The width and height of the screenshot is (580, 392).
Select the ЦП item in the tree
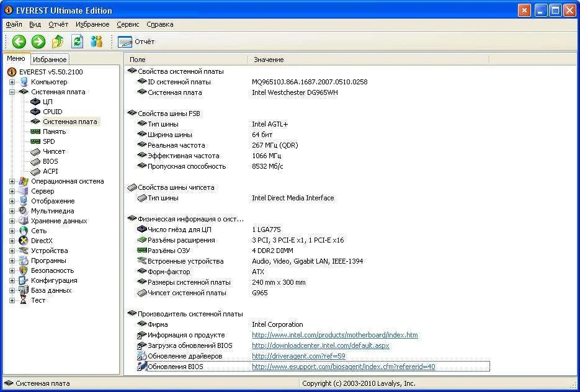47,102
